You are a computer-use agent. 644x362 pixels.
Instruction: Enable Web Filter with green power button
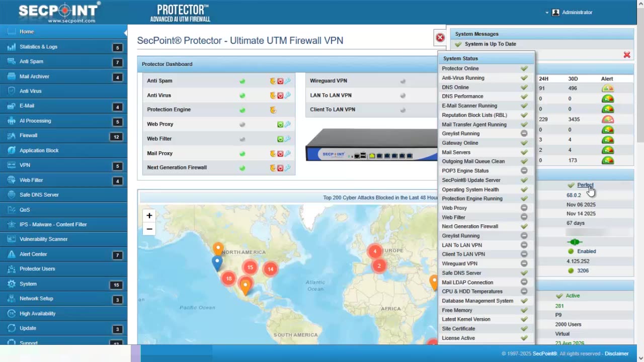pos(280,139)
